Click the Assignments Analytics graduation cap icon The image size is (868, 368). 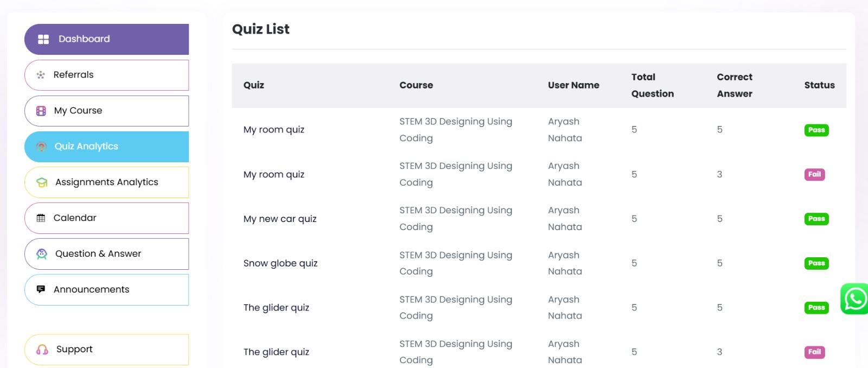(x=42, y=182)
